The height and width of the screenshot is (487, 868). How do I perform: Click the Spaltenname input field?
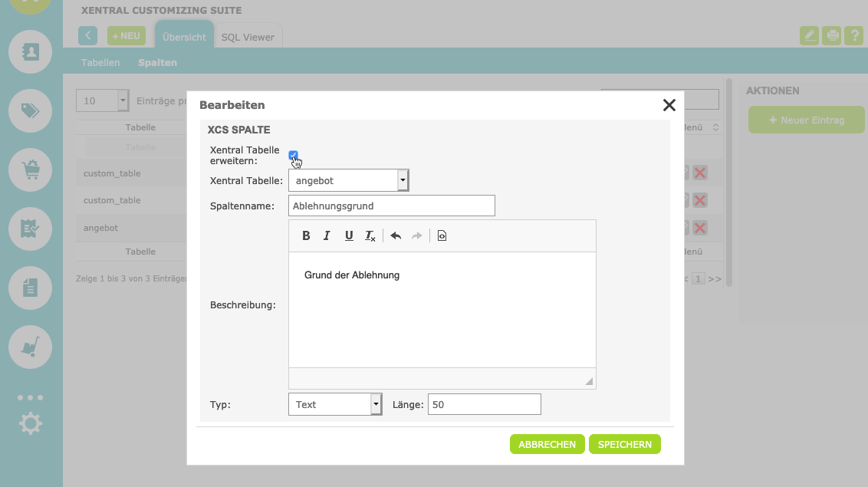point(392,206)
